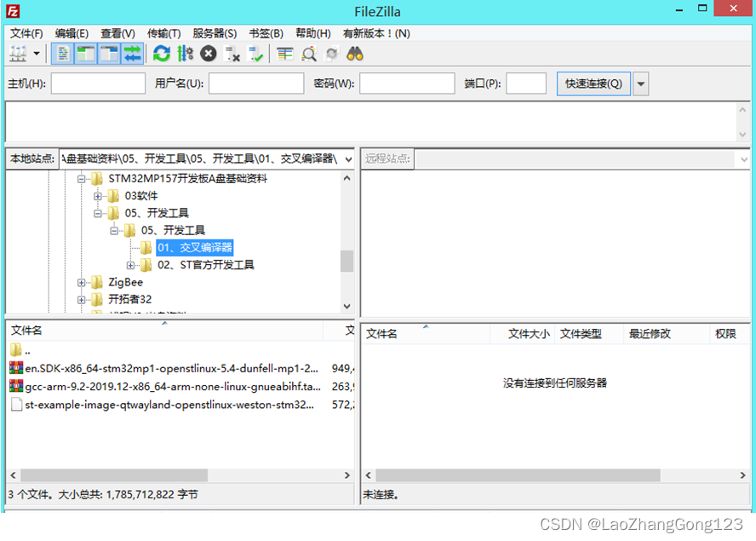Toggle processing of the transfer queue
This screenshot has height=541, width=756.
185,54
